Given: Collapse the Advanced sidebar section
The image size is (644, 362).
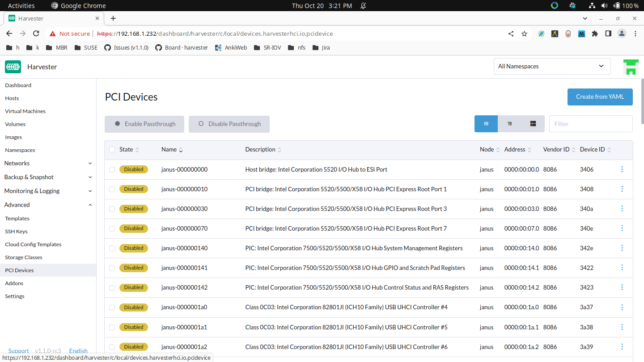Looking at the screenshot, I should [x=48, y=205].
